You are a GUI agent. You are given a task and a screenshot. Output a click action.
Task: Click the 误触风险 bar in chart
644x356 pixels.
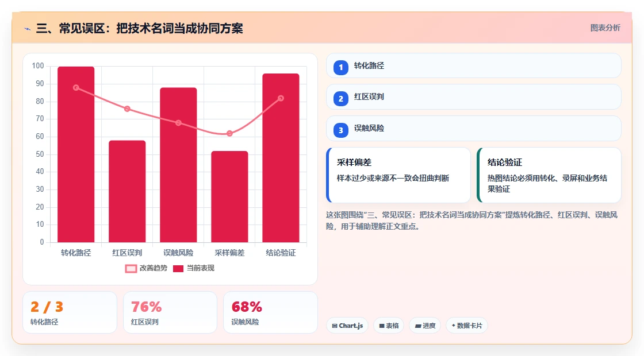[x=178, y=165]
